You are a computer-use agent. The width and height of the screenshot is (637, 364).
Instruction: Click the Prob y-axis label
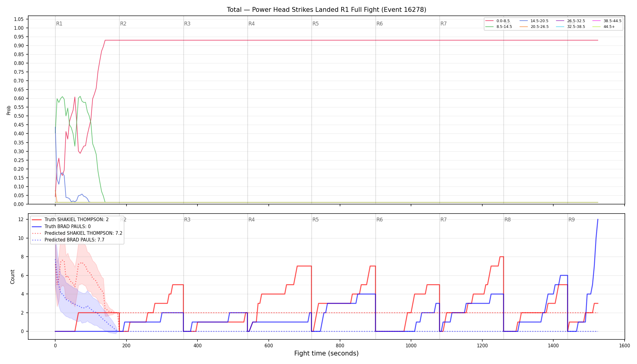[9, 110]
